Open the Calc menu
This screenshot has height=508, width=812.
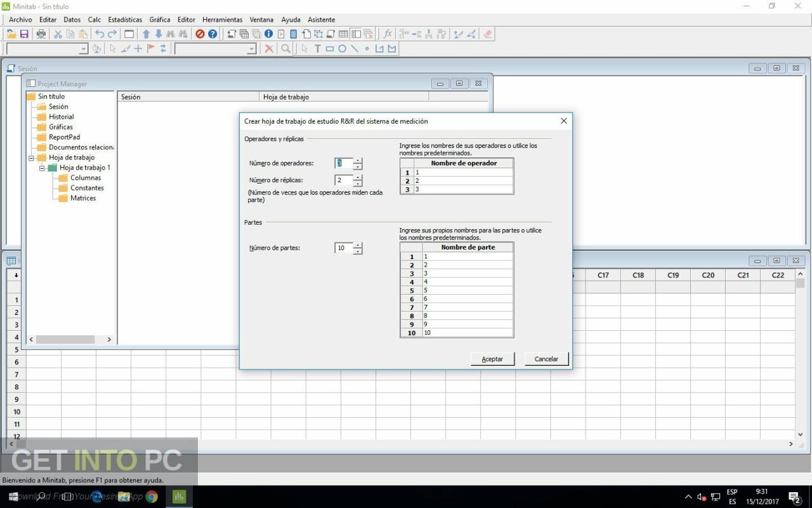click(x=95, y=20)
